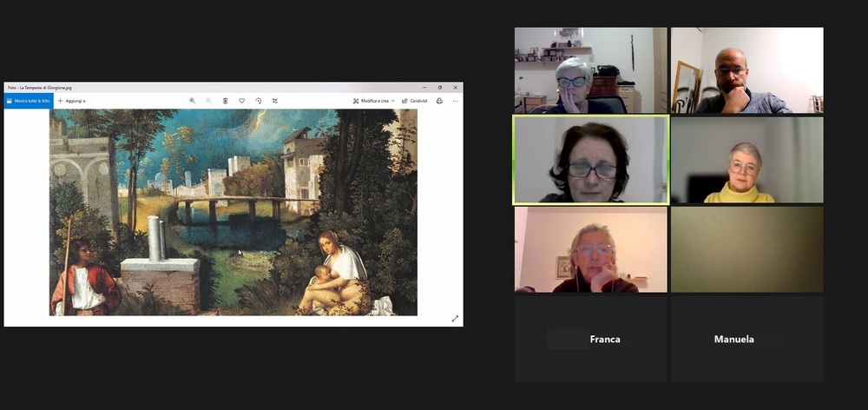This screenshot has width=868, height=410.
Task: Select highlighted video tile of dark-haired woman
Action: pyautogui.click(x=590, y=160)
